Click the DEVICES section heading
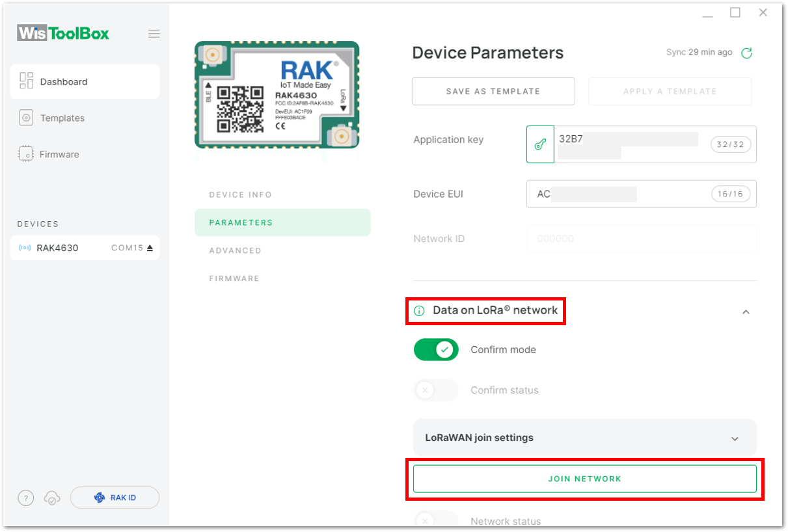Screen dimensions: 788x532 coord(38,224)
